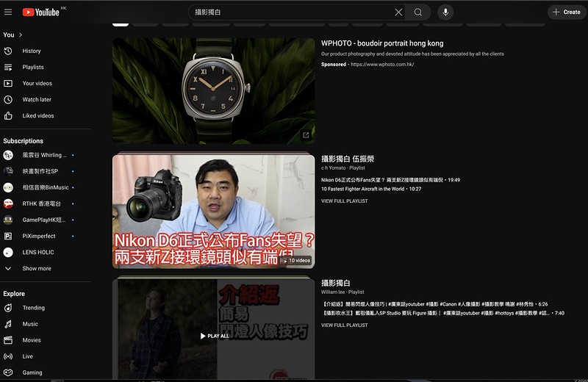The width and height of the screenshot is (588, 382).
Task: Play 【攝影吹水王】SP Studio video 7:40
Action: tap(443, 313)
